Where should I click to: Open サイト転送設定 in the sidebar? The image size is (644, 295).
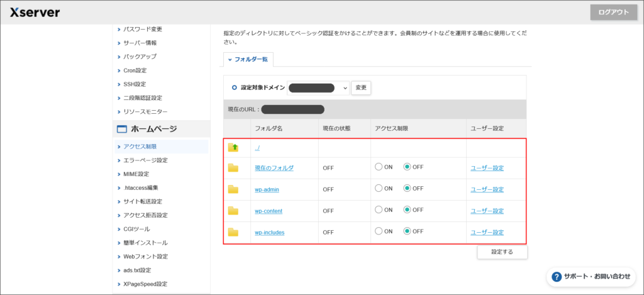143,201
